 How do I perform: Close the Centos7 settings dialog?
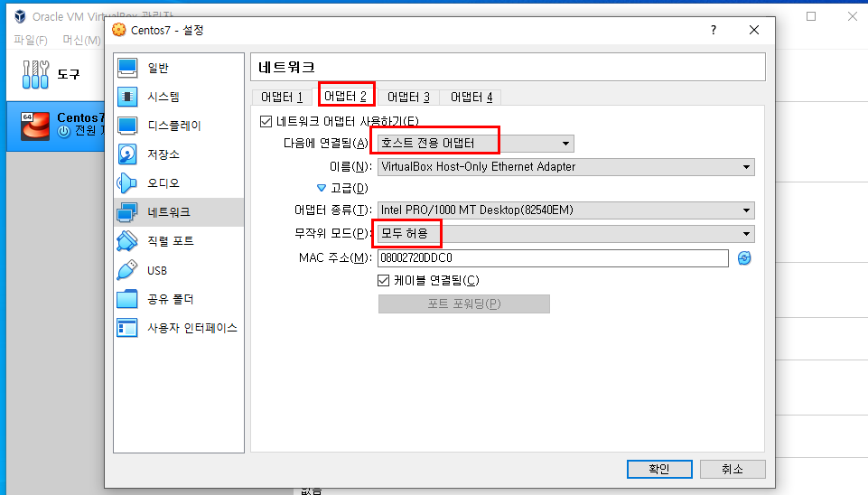point(754,30)
